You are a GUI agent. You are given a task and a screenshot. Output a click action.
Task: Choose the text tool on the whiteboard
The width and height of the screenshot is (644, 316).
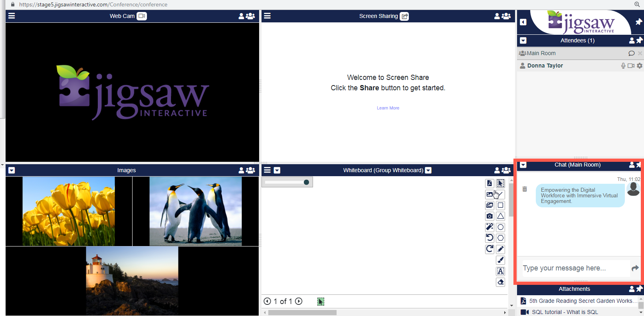point(500,271)
